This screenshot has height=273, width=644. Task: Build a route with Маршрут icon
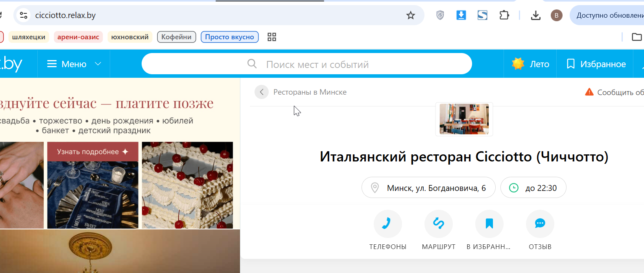click(439, 224)
